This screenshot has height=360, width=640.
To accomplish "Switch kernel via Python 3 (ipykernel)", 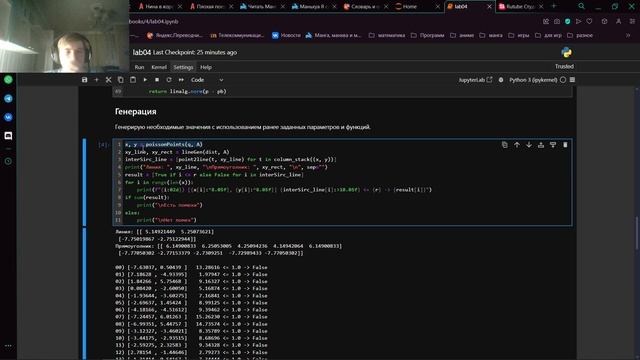I will [x=533, y=80].
